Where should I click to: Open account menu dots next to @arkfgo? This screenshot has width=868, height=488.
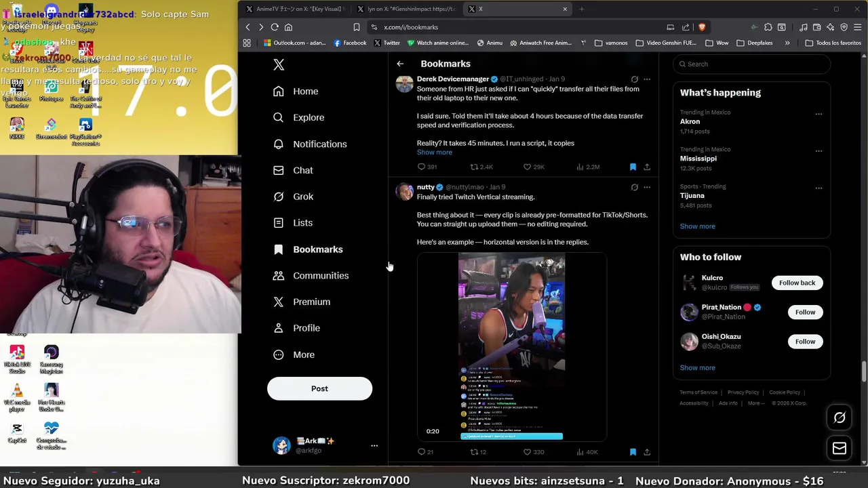tap(374, 445)
